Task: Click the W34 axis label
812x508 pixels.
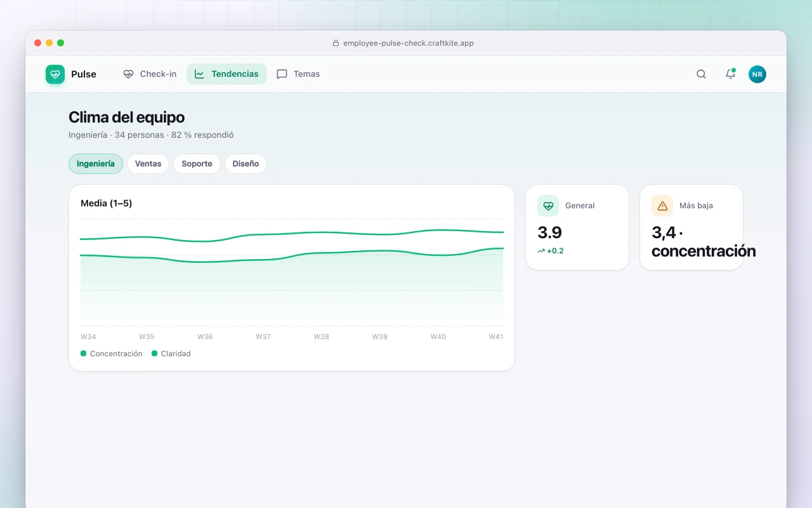Action: click(x=88, y=337)
